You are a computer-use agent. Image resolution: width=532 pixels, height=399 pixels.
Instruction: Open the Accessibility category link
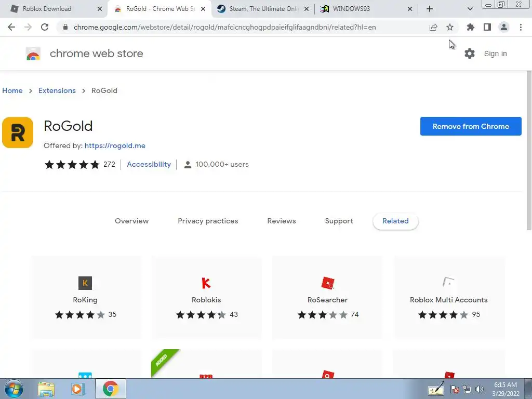[x=149, y=164]
